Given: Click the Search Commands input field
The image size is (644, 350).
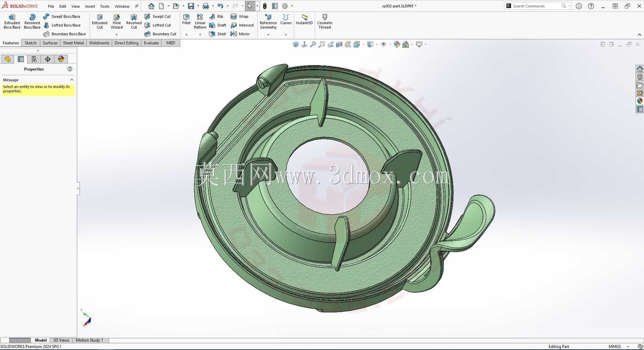Looking at the screenshot, I should click(536, 6).
